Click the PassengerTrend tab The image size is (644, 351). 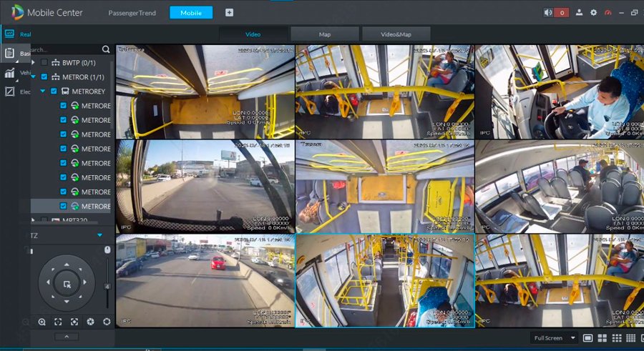coord(131,13)
